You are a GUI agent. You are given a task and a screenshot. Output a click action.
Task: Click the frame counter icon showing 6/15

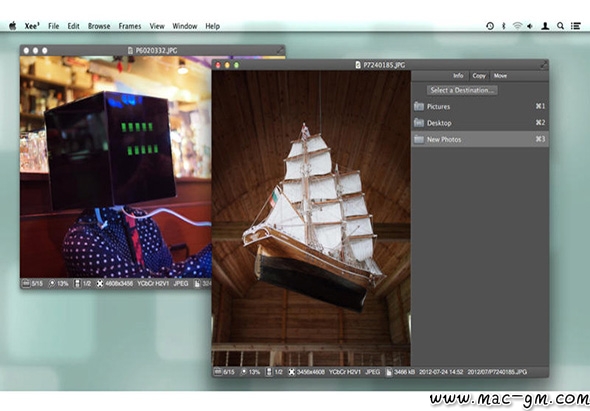pos(218,372)
